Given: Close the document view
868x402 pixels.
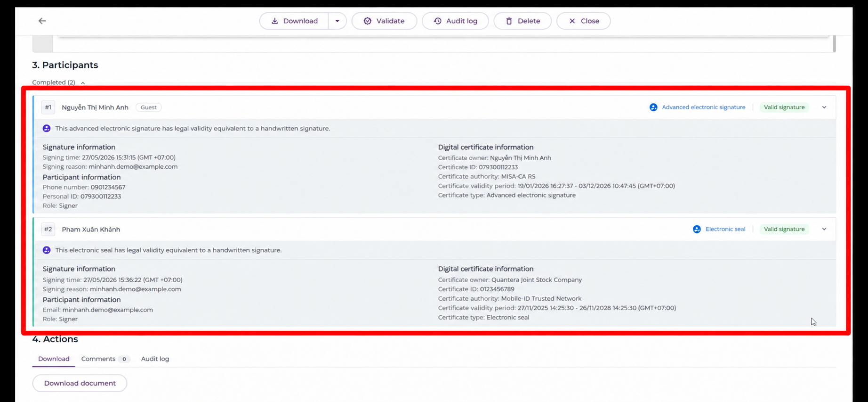Looking at the screenshot, I should 584,21.
